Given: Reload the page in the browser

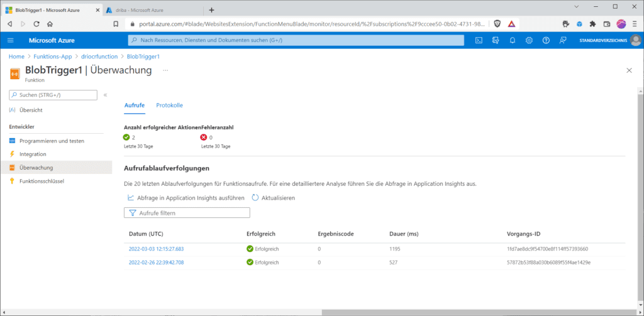Looking at the screenshot, I should pyautogui.click(x=36, y=24).
